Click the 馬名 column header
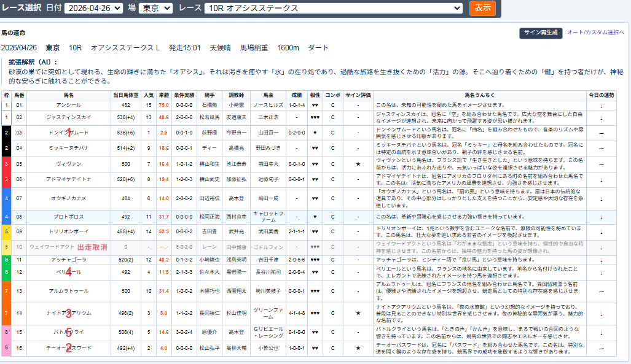The width and height of the screenshot is (631, 364). coord(69,95)
